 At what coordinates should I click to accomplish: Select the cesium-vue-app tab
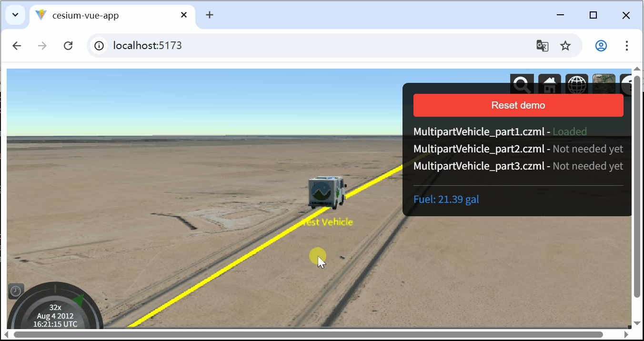pyautogui.click(x=112, y=16)
